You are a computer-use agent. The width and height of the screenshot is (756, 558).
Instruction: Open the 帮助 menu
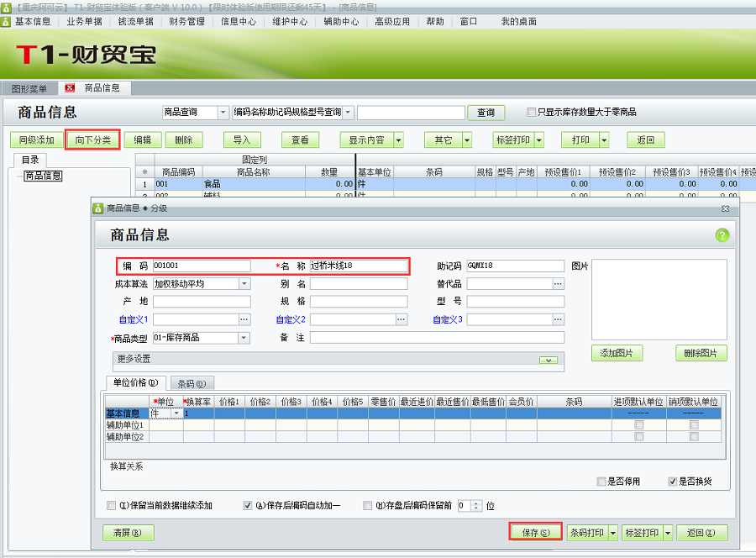(x=435, y=22)
